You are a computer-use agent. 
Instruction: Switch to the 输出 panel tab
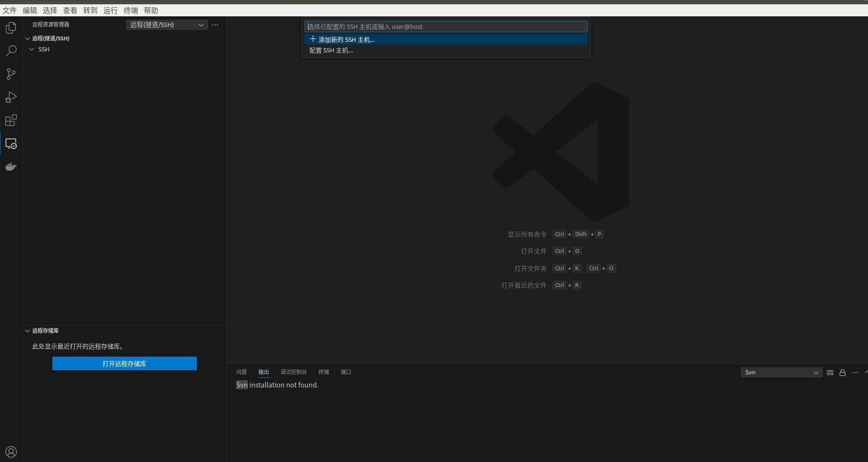[x=264, y=372]
